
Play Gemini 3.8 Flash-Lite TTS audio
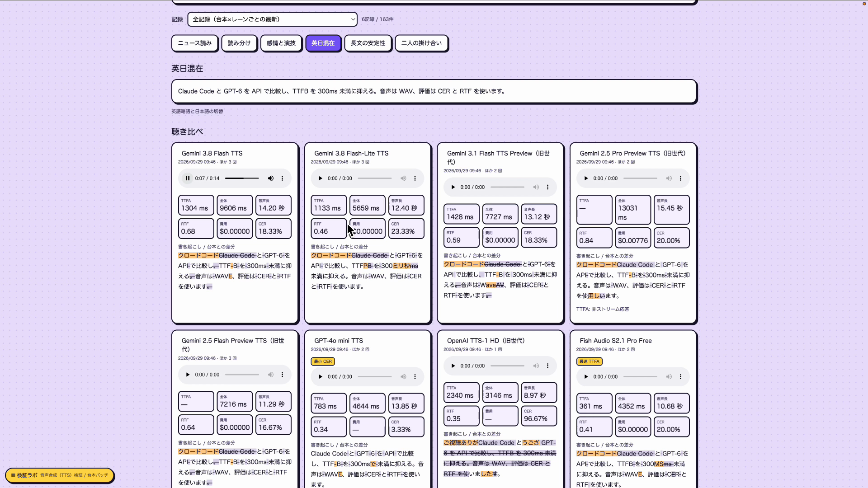click(320, 178)
